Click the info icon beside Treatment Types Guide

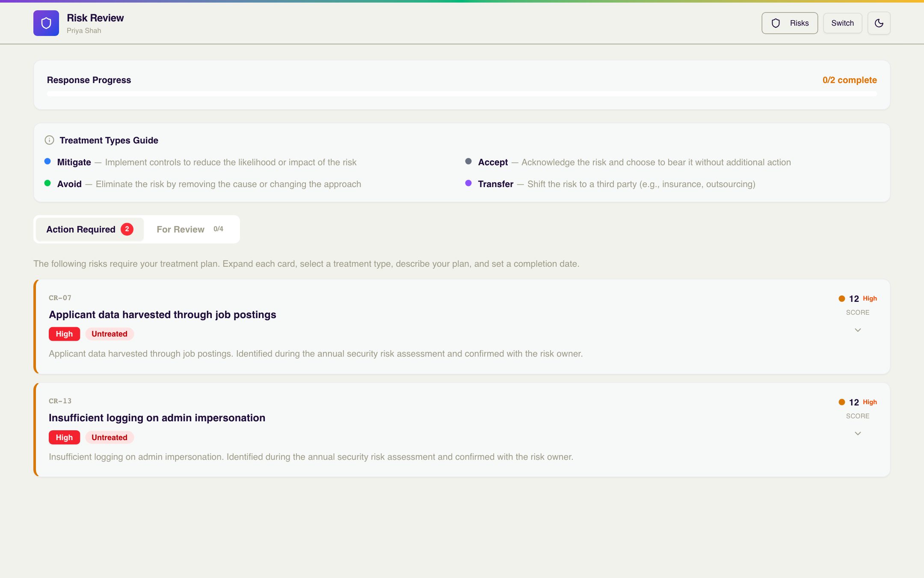[49, 140]
